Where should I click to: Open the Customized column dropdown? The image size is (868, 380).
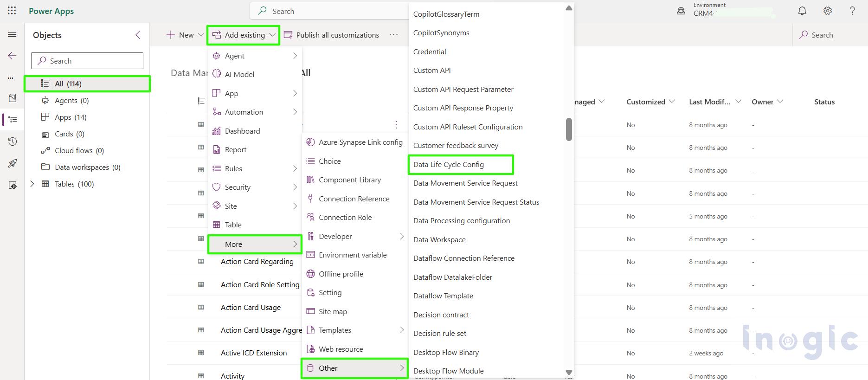tap(672, 101)
